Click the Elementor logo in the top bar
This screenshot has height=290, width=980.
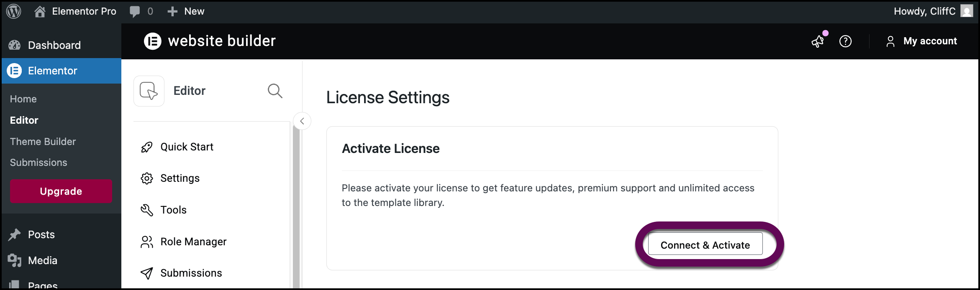[x=153, y=41]
